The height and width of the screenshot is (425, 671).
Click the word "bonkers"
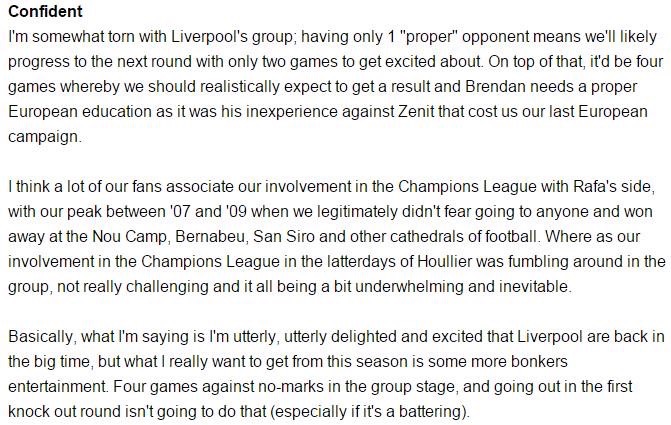[x=615, y=365]
